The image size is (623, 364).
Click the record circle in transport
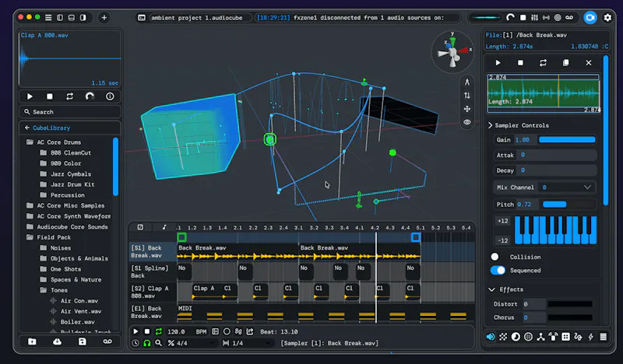(x=227, y=331)
